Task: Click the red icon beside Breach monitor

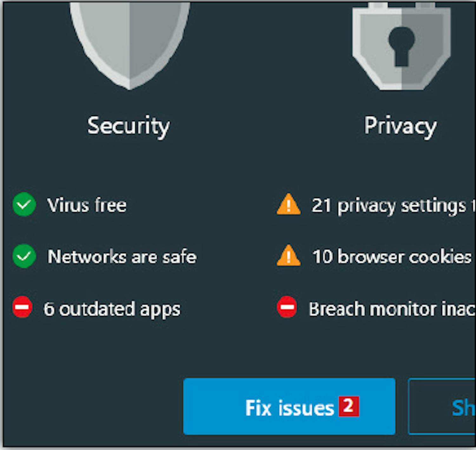Action: tap(287, 307)
